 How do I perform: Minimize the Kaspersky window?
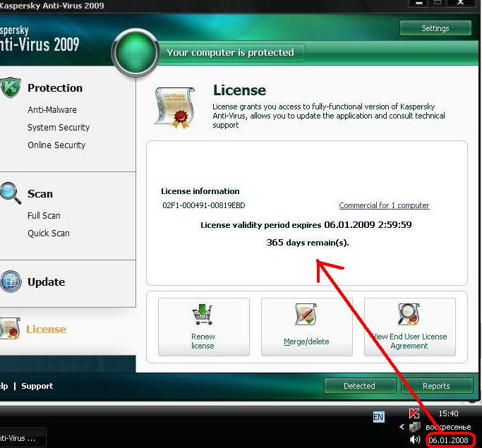(418, 3)
